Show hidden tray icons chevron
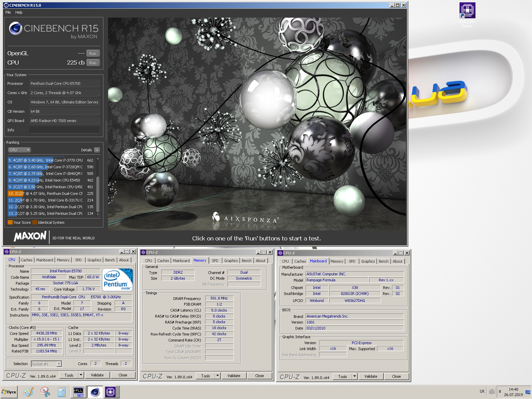Screen dimensions: 532x399 [x=500, y=392]
